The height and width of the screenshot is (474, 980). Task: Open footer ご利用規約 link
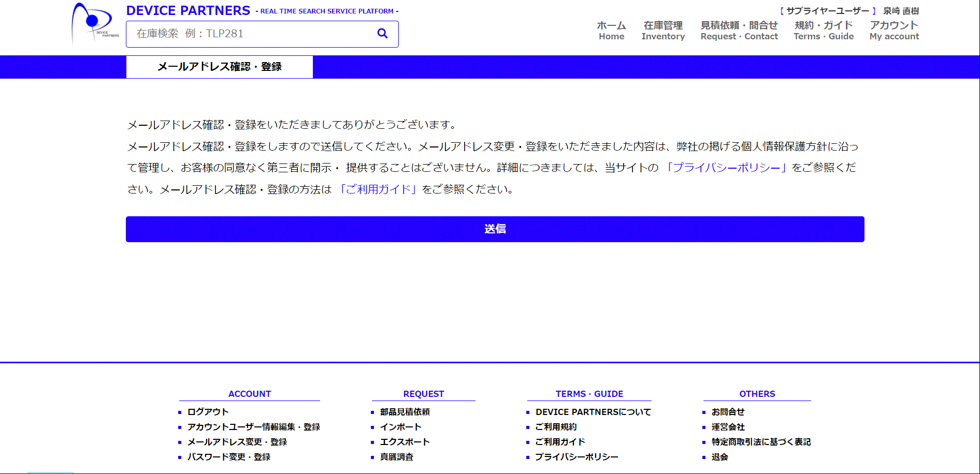pyautogui.click(x=556, y=427)
